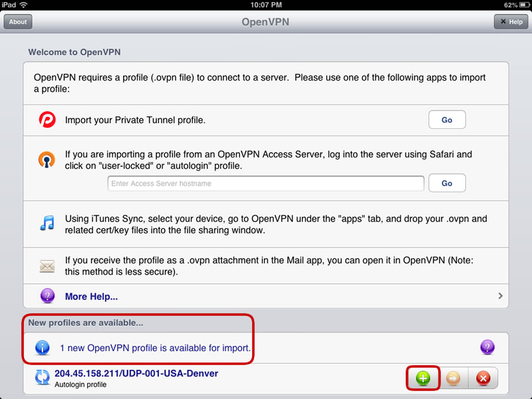Click the iTunes Sync instructions text

click(x=276, y=224)
